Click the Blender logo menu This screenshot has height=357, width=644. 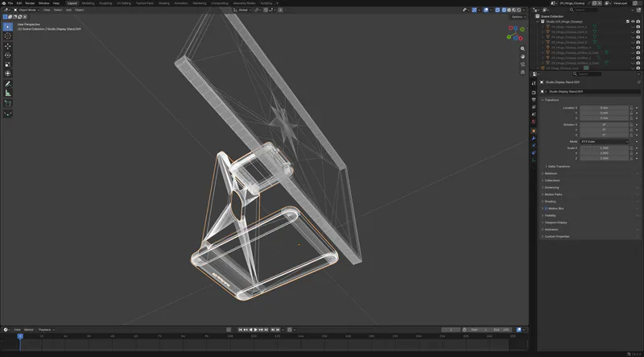click(3, 3)
